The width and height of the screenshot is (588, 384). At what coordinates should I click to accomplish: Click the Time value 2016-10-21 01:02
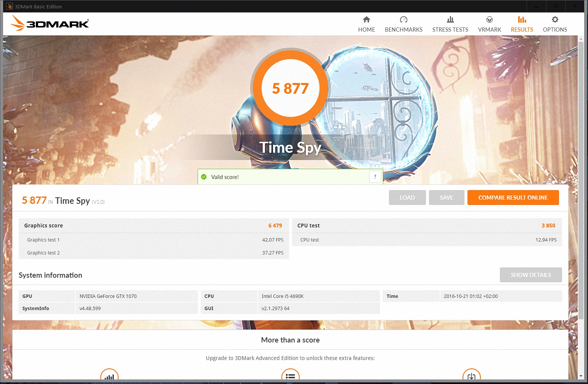click(x=471, y=296)
